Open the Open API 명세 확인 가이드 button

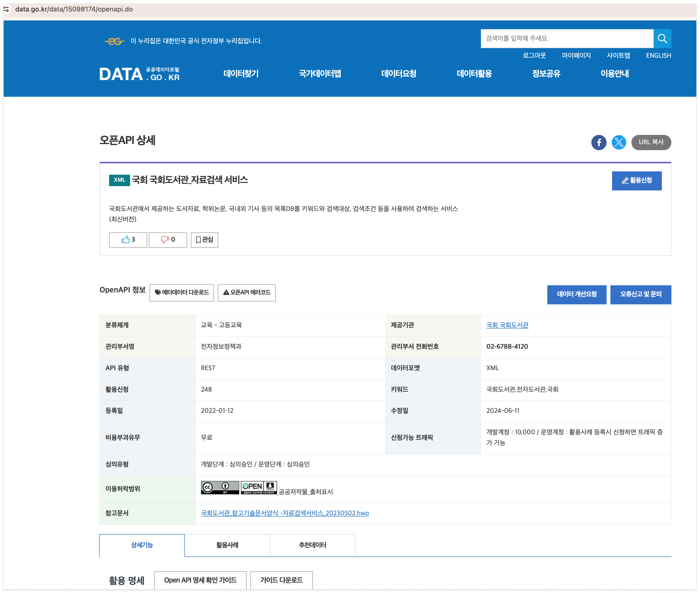pos(200,580)
